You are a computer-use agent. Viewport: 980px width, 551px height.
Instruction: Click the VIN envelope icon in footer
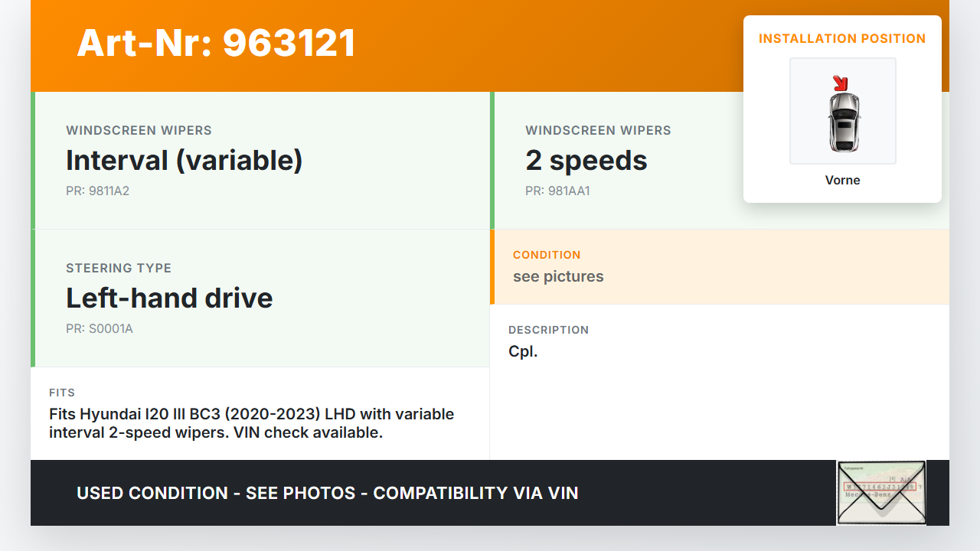click(881, 493)
